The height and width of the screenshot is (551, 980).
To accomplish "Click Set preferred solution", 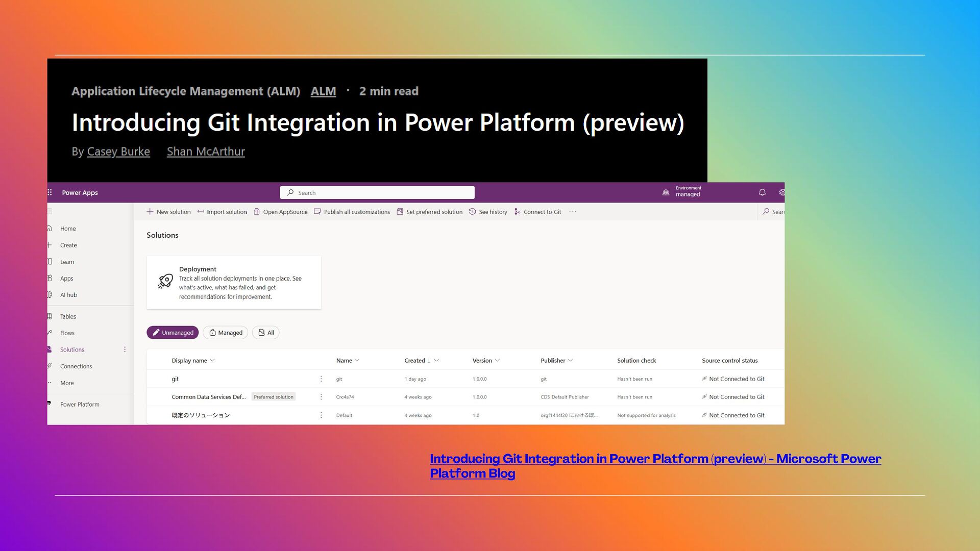I will coord(430,212).
